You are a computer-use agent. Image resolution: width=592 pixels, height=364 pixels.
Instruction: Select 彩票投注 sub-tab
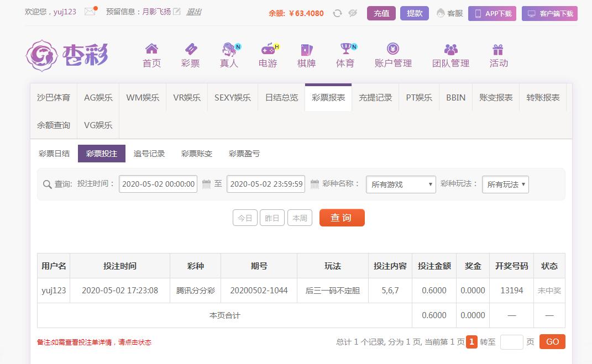coord(102,154)
